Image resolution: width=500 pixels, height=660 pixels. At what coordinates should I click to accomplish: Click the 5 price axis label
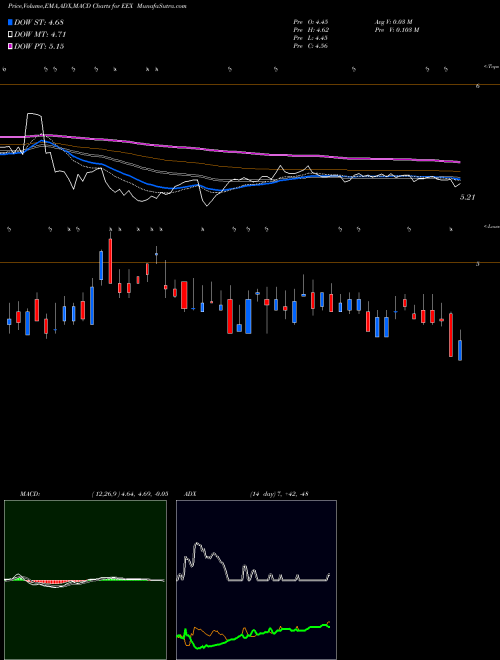(x=478, y=264)
